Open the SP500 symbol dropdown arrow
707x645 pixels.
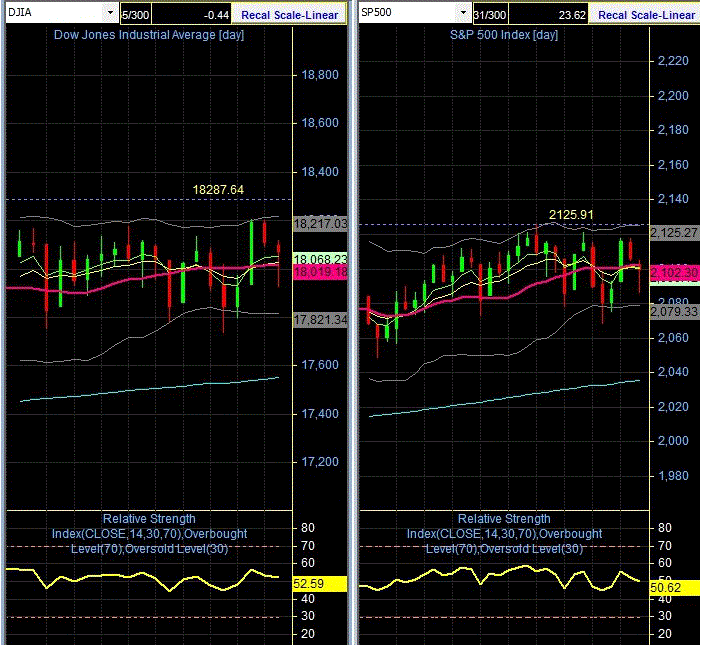pos(463,13)
